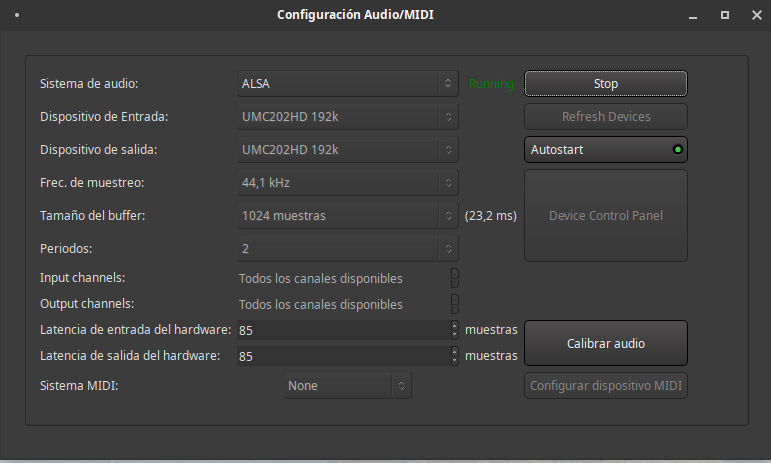The image size is (771, 463).
Task: Expand the Frec. de muestreo dropdown
Action: pos(347,183)
